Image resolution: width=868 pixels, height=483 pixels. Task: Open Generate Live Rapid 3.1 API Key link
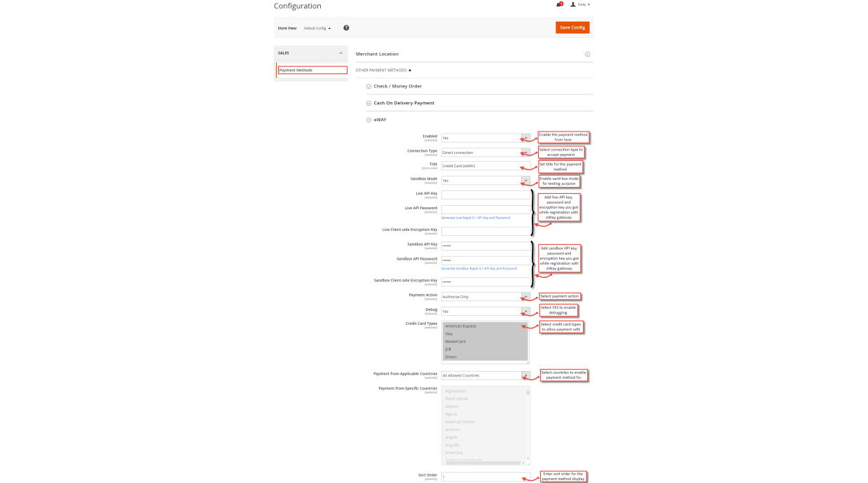click(x=476, y=218)
